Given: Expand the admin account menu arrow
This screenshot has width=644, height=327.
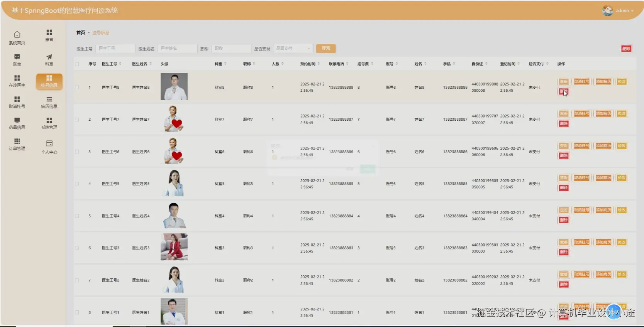Looking at the screenshot, I should coord(632,11).
